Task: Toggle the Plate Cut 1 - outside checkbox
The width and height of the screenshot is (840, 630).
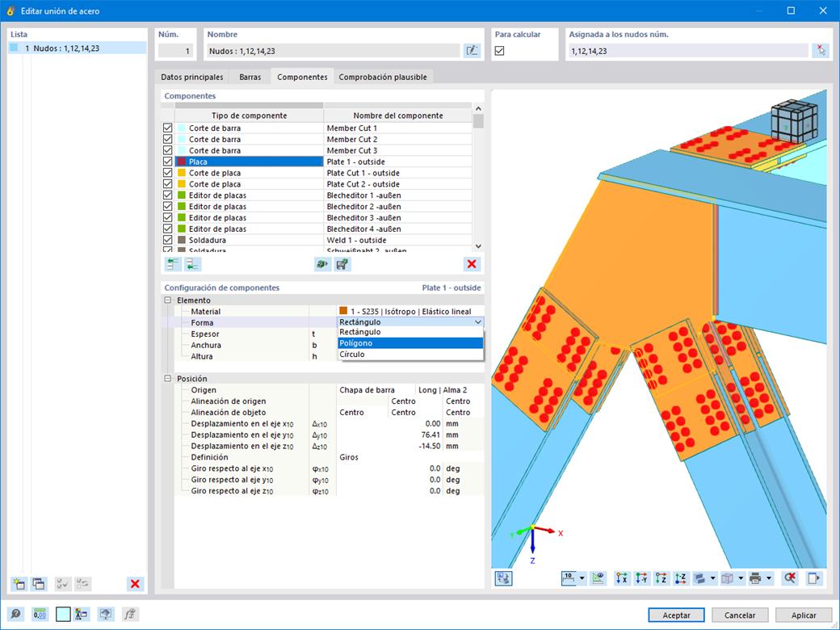Action: point(168,173)
